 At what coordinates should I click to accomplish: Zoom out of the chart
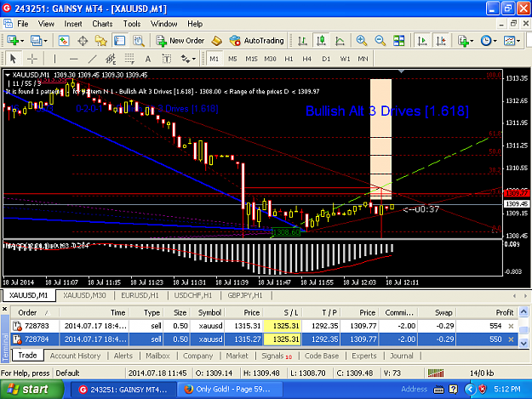(x=380, y=41)
